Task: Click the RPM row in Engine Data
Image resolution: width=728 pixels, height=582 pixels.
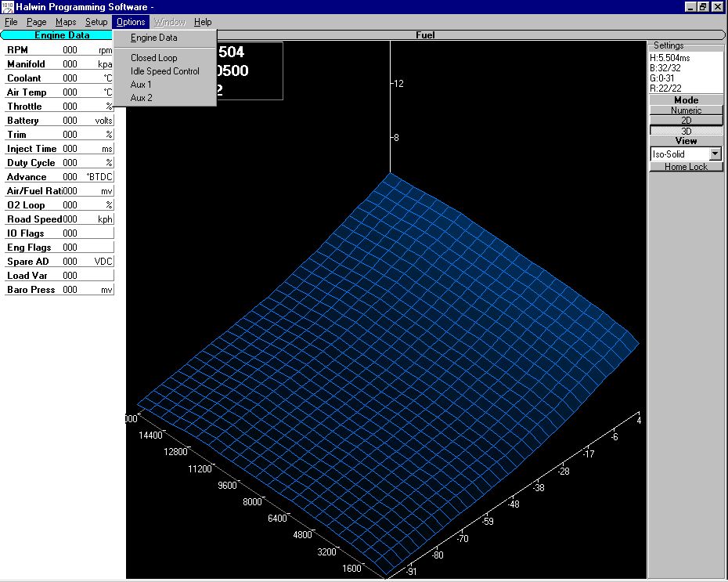Action: pos(59,50)
